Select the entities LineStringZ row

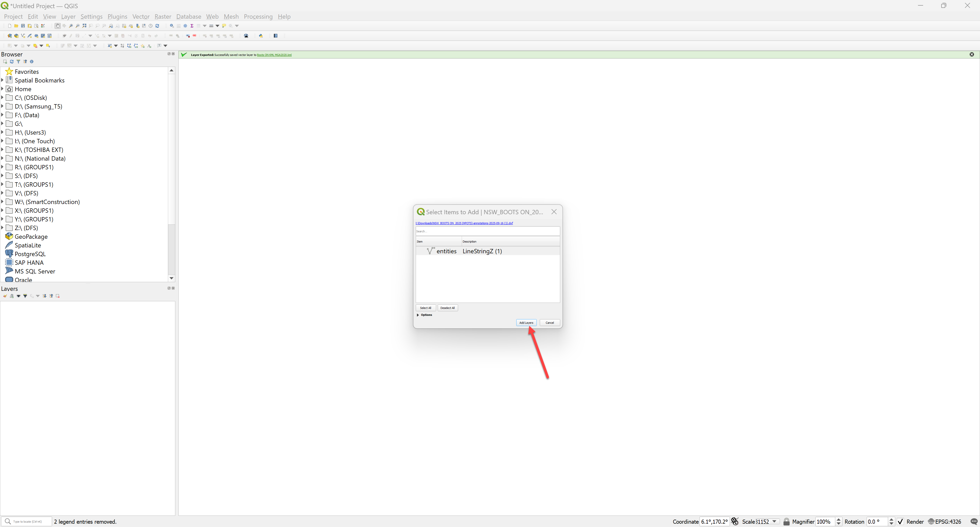(487, 251)
